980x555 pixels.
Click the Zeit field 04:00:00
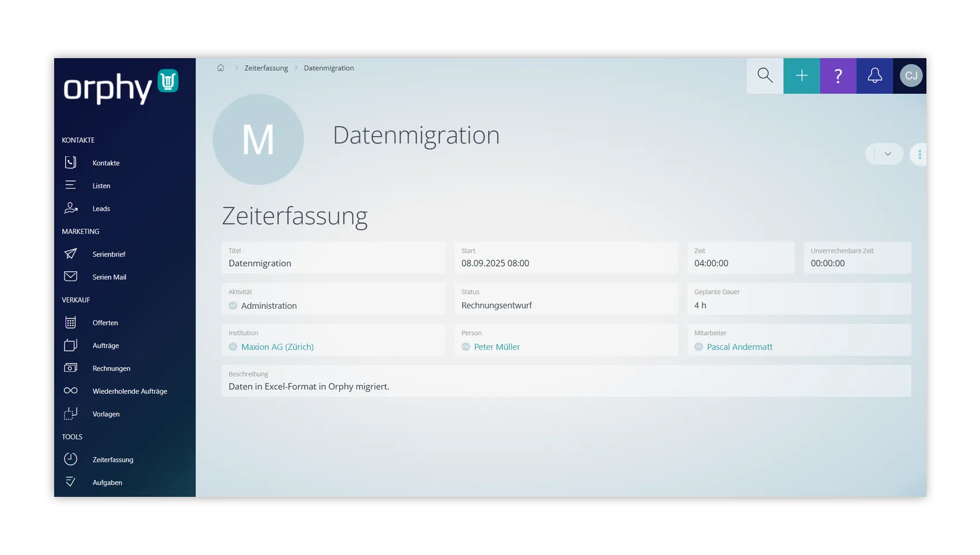tap(741, 257)
